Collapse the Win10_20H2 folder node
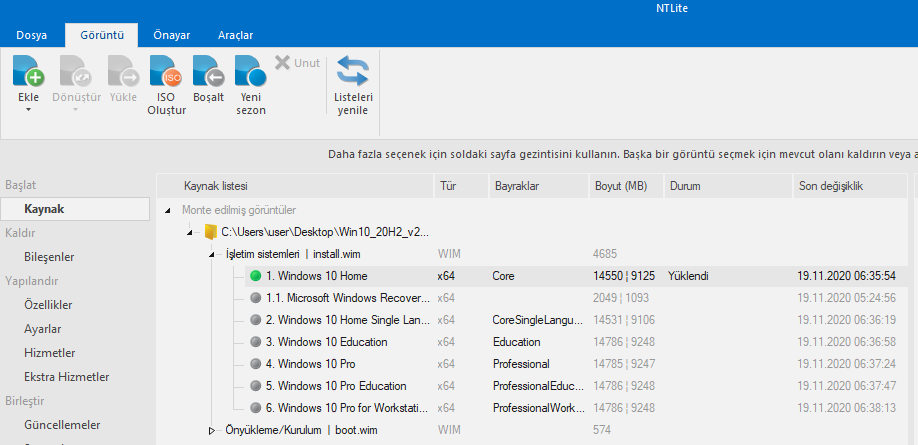This screenshot has height=445, width=918. (189, 232)
